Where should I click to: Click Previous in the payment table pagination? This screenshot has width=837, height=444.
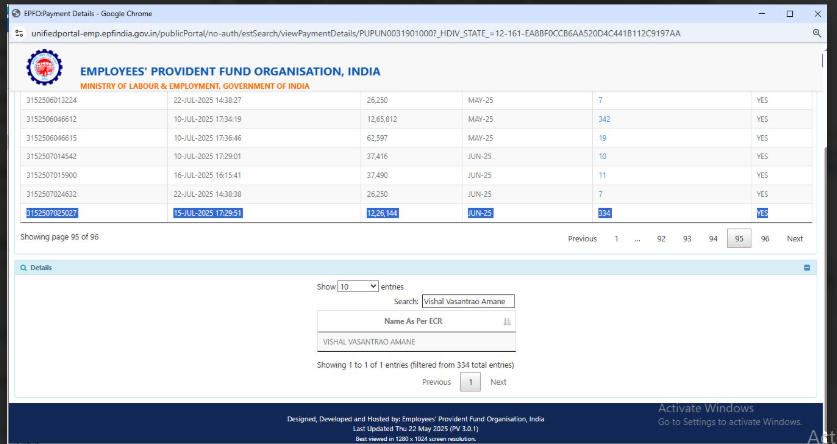coord(582,239)
